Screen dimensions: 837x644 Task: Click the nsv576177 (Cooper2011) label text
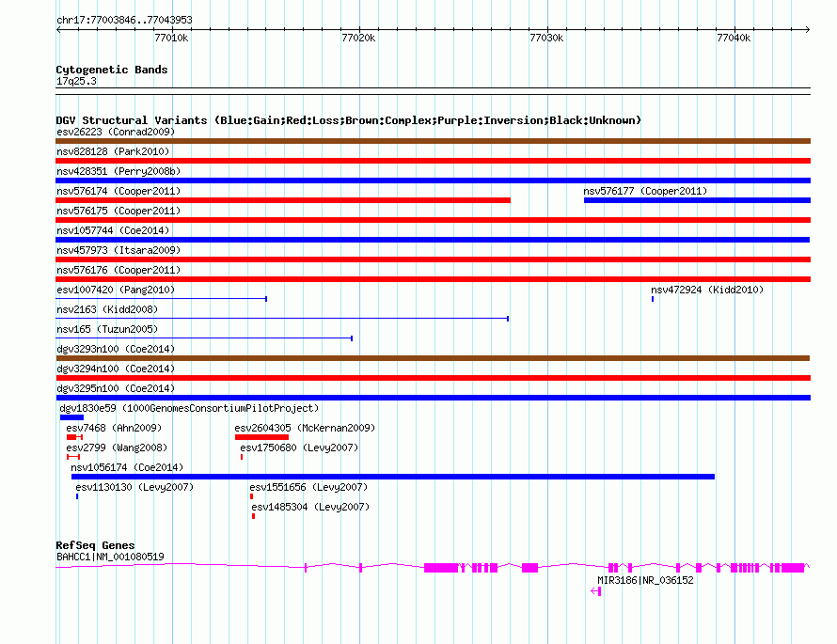[645, 191]
